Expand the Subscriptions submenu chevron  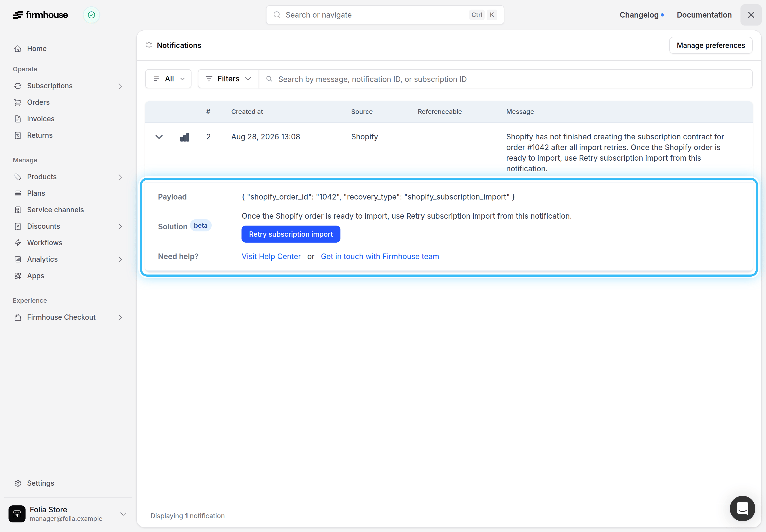coord(120,86)
